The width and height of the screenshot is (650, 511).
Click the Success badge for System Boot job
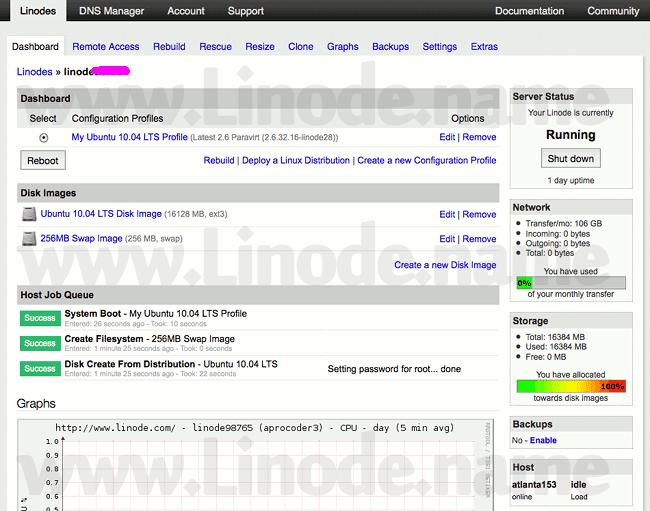click(x=40, y=318)
